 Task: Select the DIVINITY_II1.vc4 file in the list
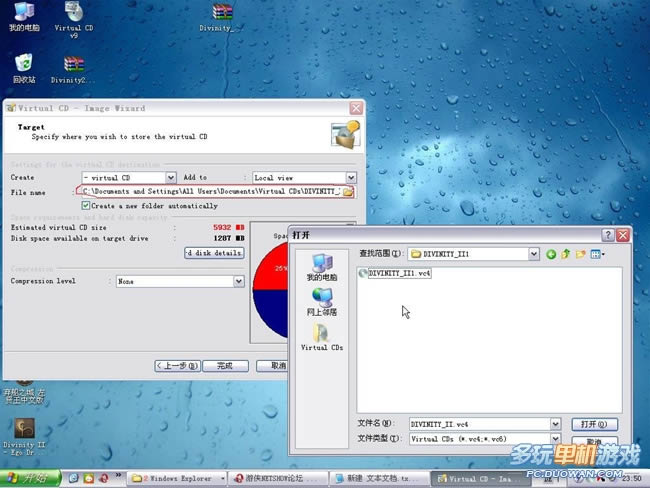(x=395, y=273)
